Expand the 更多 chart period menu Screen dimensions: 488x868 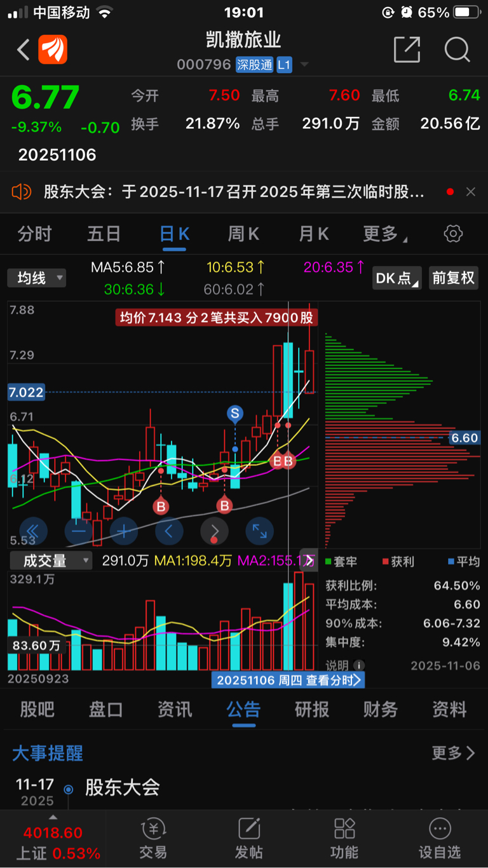point(385,234)
